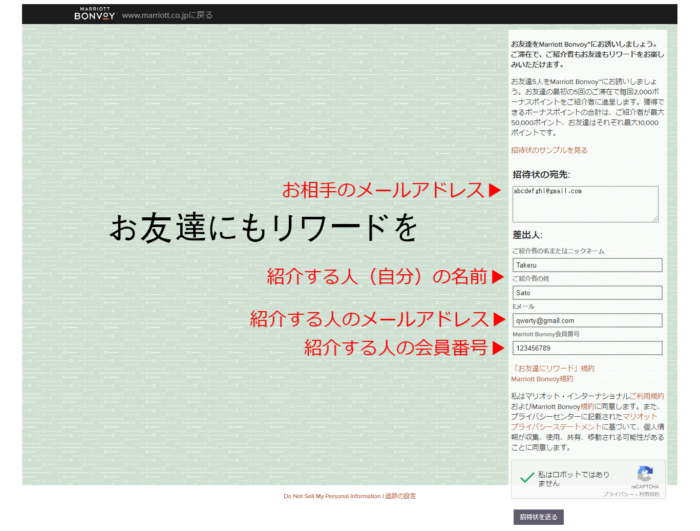Return to www.marriott.co.jp via header link
Image resolution: width=700 pixels, height=531 pixels.
[167, 15]
